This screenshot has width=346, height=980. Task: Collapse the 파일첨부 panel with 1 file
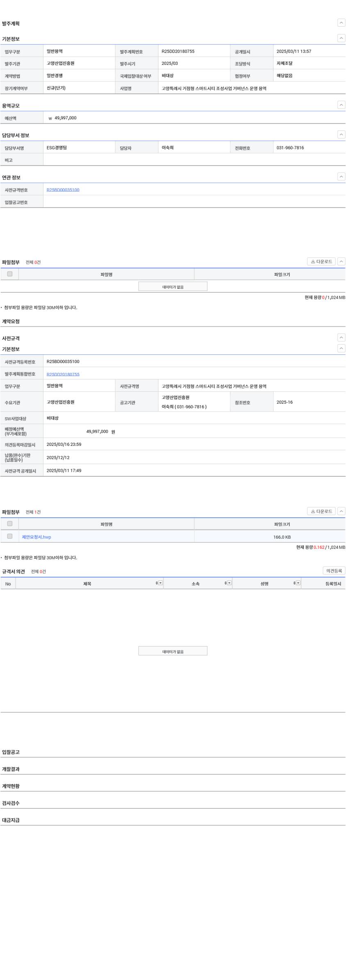coord(341,512)
